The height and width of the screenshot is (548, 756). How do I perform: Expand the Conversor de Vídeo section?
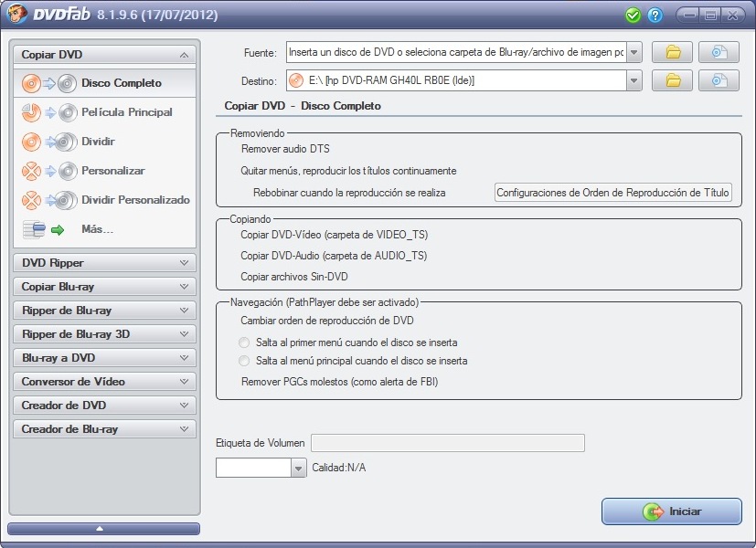click(104, 382)
